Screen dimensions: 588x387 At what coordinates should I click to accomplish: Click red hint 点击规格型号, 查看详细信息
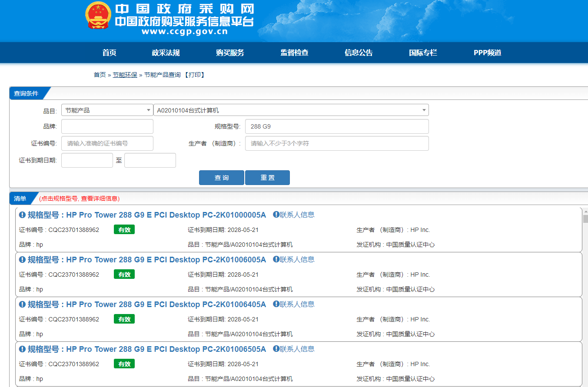(79, 198)
